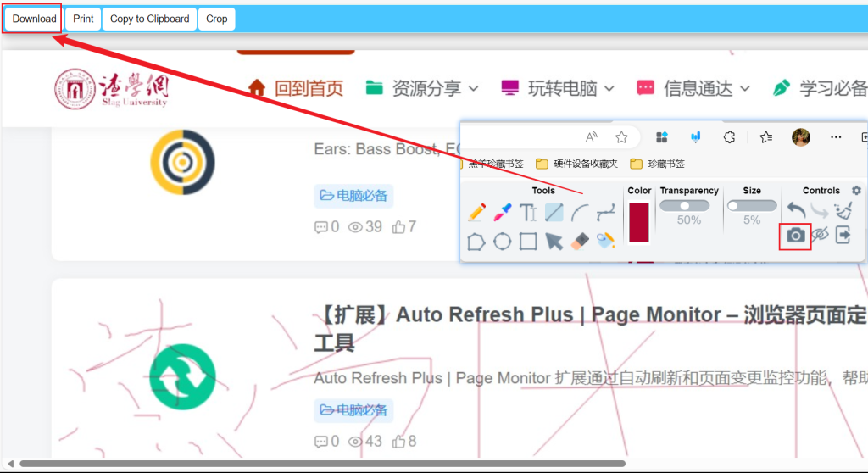Viewport: 868px width, 473px height.
Task: Click the Slag University site logo
Action: [111, 89]
